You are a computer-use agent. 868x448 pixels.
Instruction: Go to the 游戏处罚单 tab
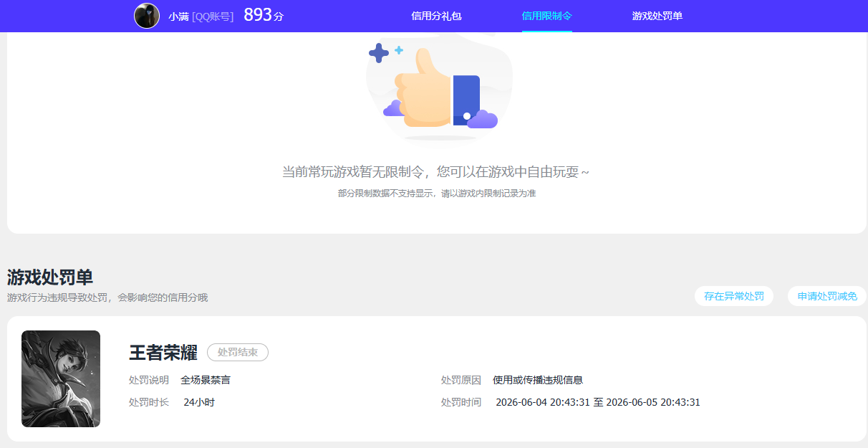coord(657,16)
